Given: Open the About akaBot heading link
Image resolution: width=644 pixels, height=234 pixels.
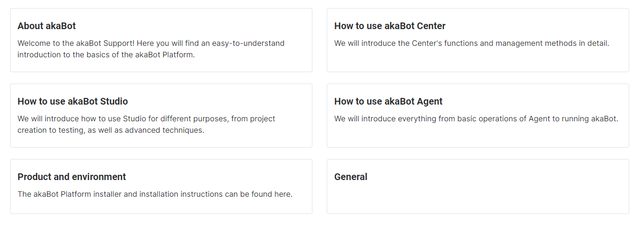Looking at the screenshot, I should (47, 26).
